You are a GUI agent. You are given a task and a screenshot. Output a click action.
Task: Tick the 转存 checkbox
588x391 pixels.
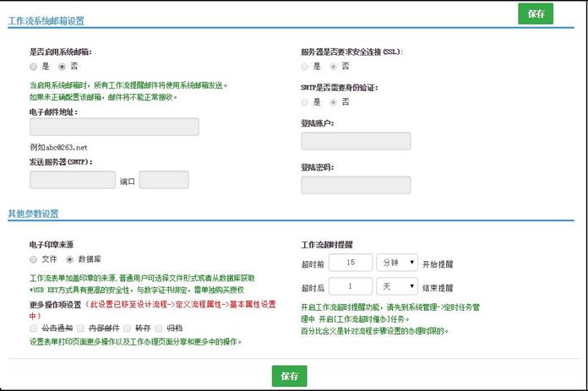tap(127, 329)
